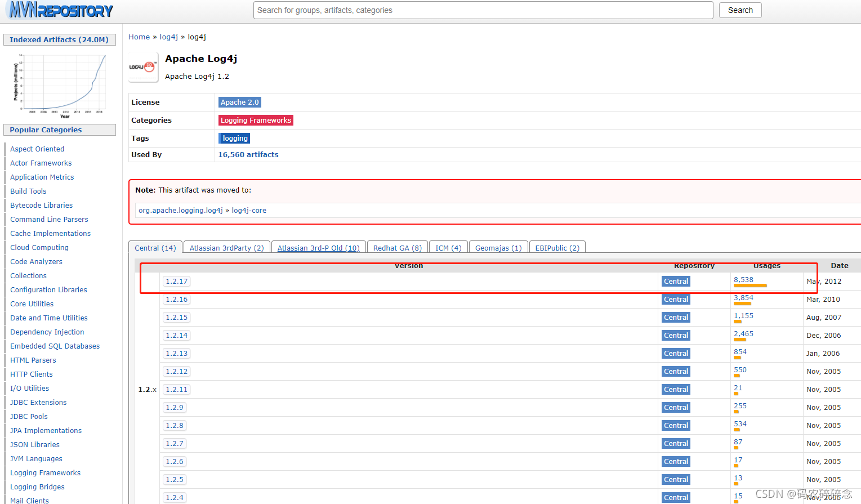Switch to ICM (4) tab
Viewport: 861px width, 504px height.
(448, 248)
